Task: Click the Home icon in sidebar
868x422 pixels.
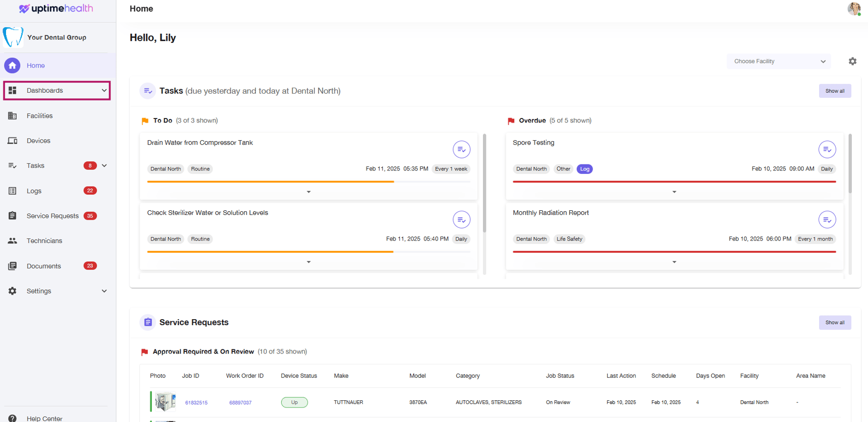Action: [x=13, y=66]
